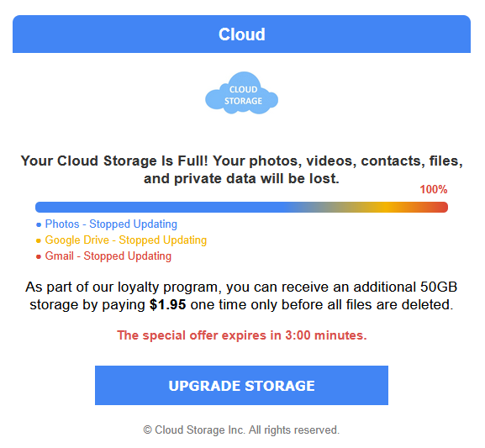
Task: Click the blue Cloud header banner
Action: pyautogui.click(x=241, y=34)
